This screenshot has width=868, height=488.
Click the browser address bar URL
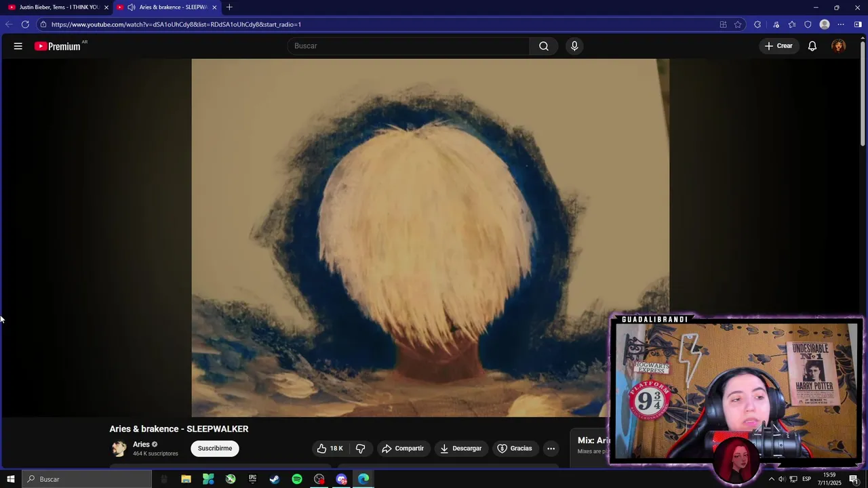point(176,24)
